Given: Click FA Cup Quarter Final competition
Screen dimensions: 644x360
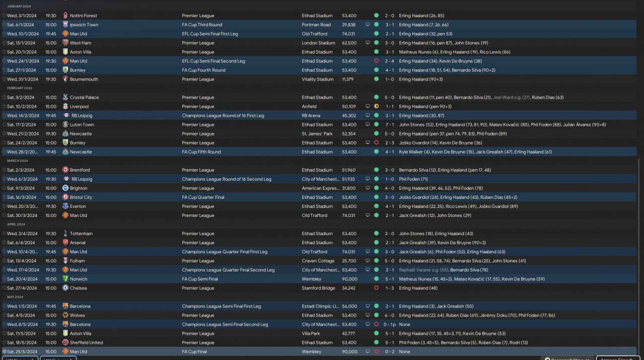Looking at the screenshot, I should pos(203,197).
